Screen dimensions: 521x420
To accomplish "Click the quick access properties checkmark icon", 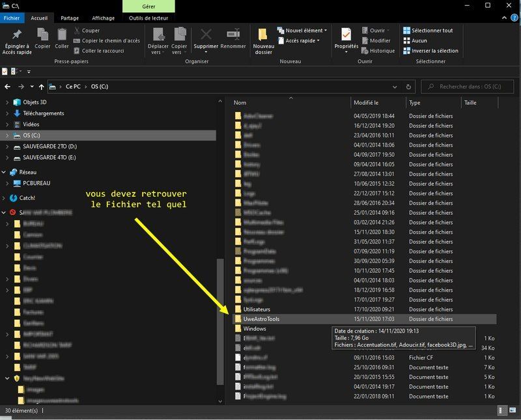I will 5,72.
